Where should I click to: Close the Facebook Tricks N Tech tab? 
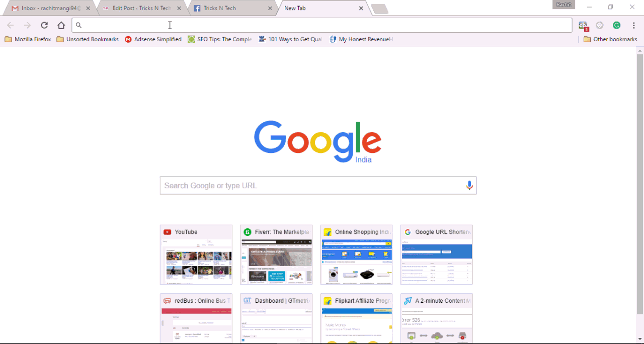click(270, 8)
